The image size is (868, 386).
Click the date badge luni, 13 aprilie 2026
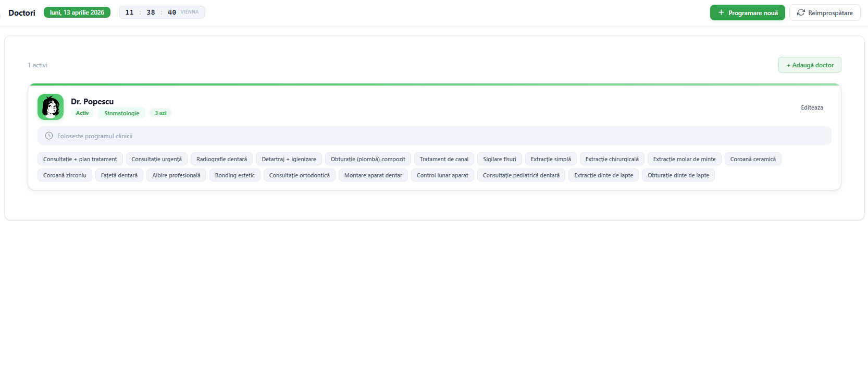[x=77, y=13]
